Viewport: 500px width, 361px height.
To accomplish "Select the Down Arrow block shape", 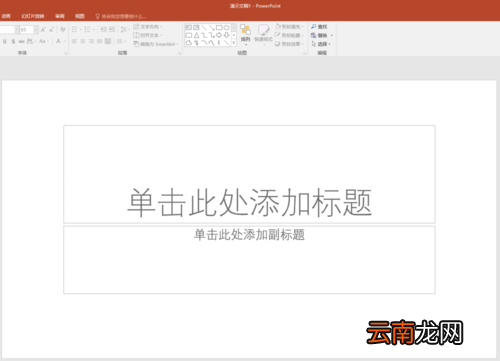I will pos(227,35).
